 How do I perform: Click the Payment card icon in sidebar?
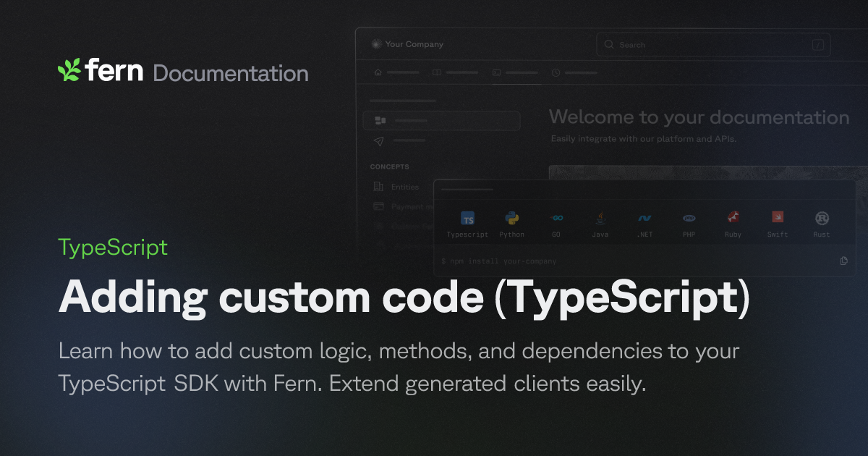378,206
